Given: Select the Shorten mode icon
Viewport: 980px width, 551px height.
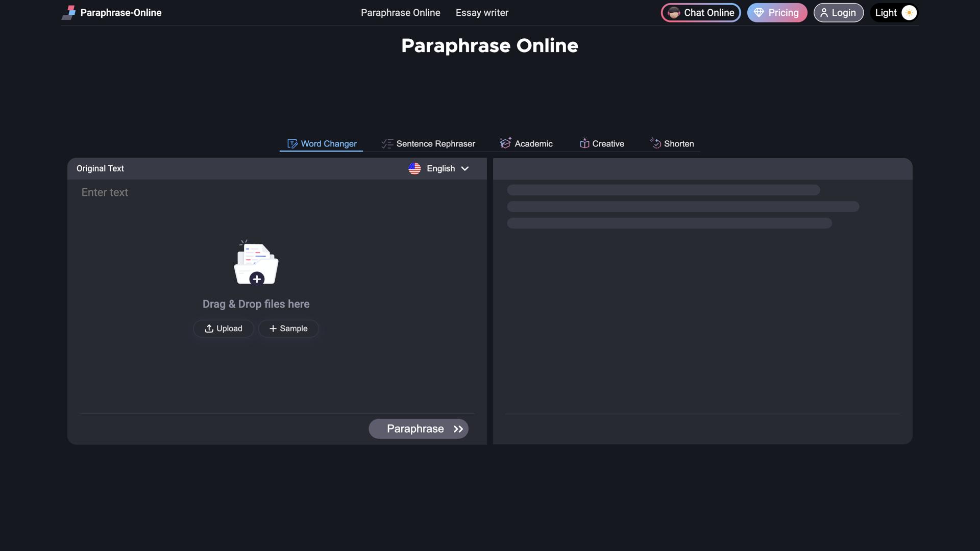Looking at the screenshot, I should [x=655, y=143].
